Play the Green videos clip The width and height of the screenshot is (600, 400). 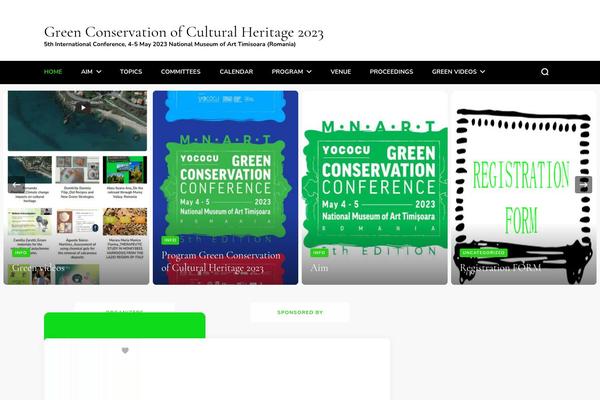[x=83, y=108]
